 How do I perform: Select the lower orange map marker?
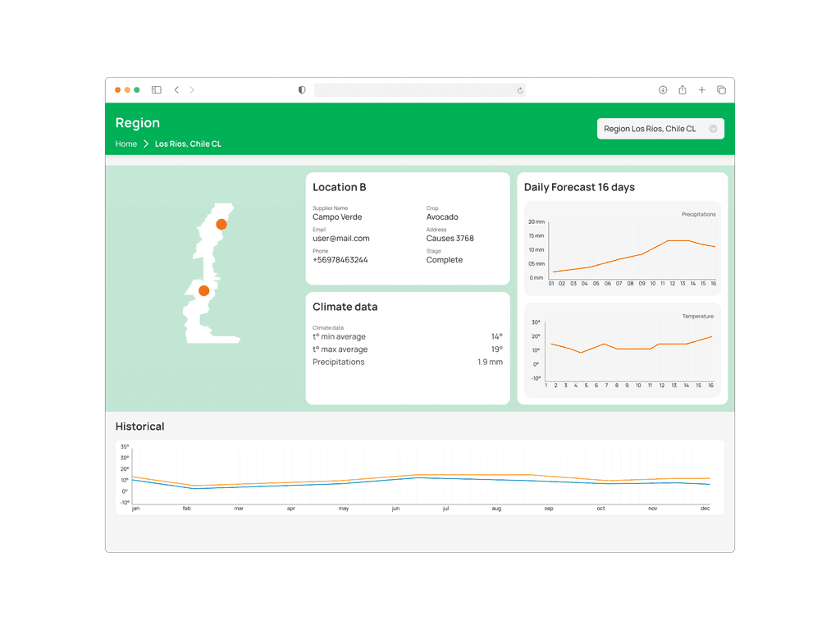click(x=203, y=291)
